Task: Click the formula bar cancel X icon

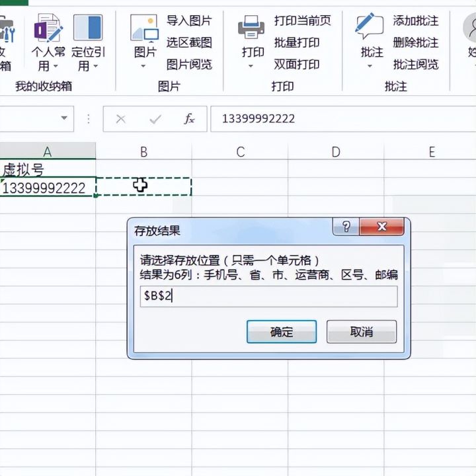Action: [120, 119]
